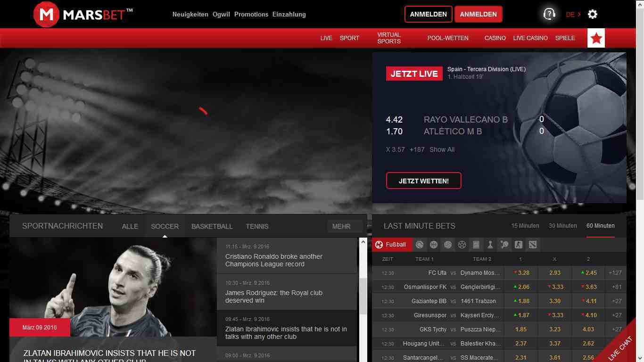Switch to TENNIS news tab
The width and height of the screenshot is (644, 362).
coord(257,226)
